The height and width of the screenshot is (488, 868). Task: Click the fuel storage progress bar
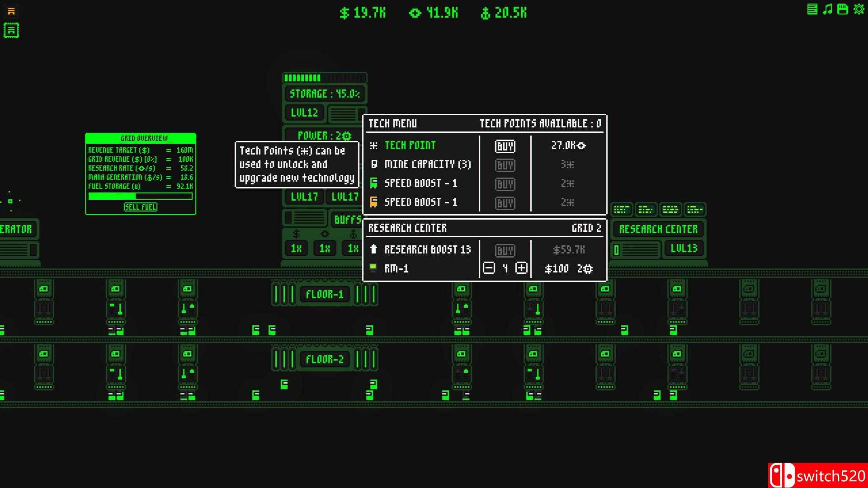[x=141, y=196]
